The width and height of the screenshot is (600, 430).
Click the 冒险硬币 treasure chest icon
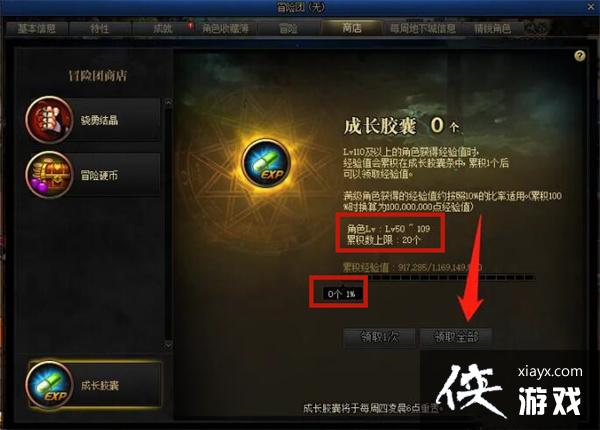click(x=49, y=174)
